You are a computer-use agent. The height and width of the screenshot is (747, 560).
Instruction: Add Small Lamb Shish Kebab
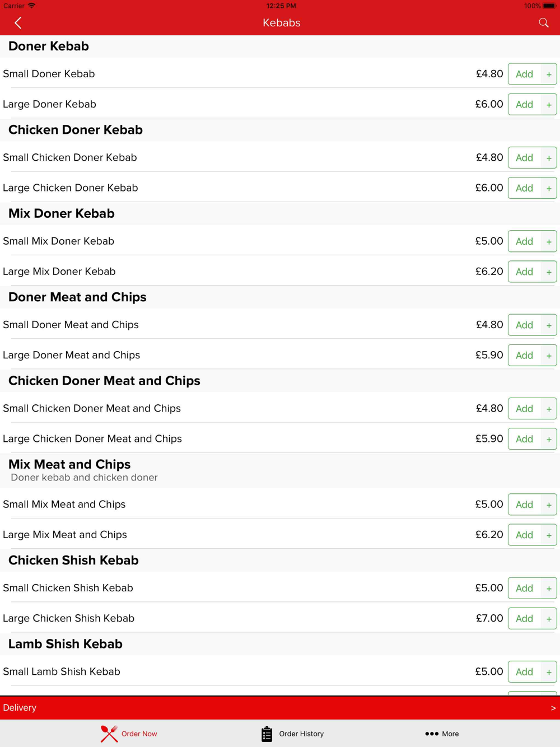coord(524,672)
